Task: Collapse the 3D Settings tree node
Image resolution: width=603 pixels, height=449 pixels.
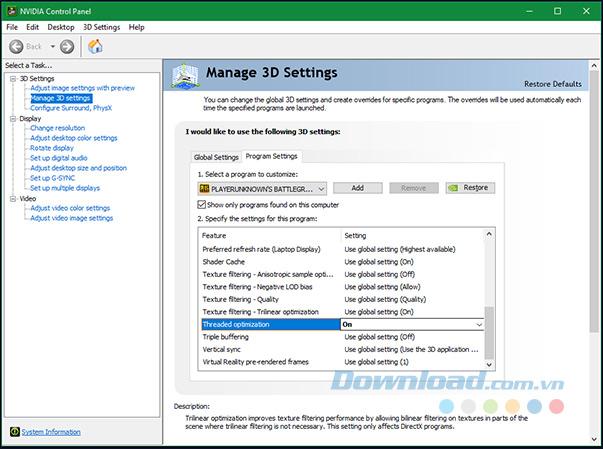Action: 12,79
